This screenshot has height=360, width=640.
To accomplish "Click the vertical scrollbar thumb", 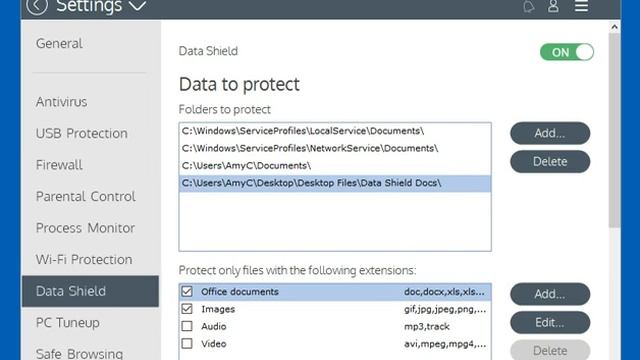I will click(x=614, y=131).
